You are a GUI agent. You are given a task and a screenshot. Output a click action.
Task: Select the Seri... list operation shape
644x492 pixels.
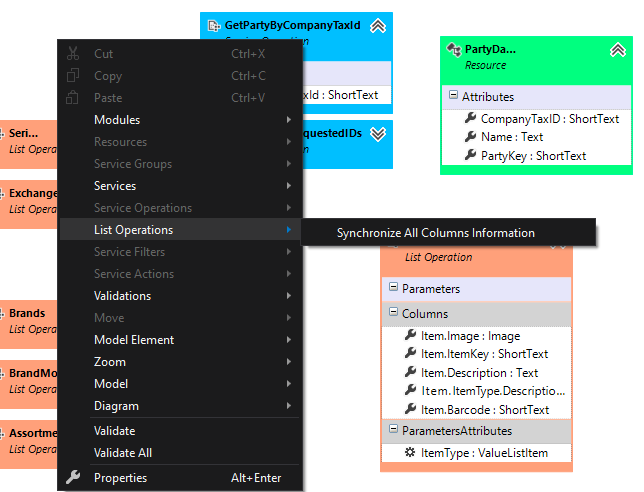click(28, 144)
